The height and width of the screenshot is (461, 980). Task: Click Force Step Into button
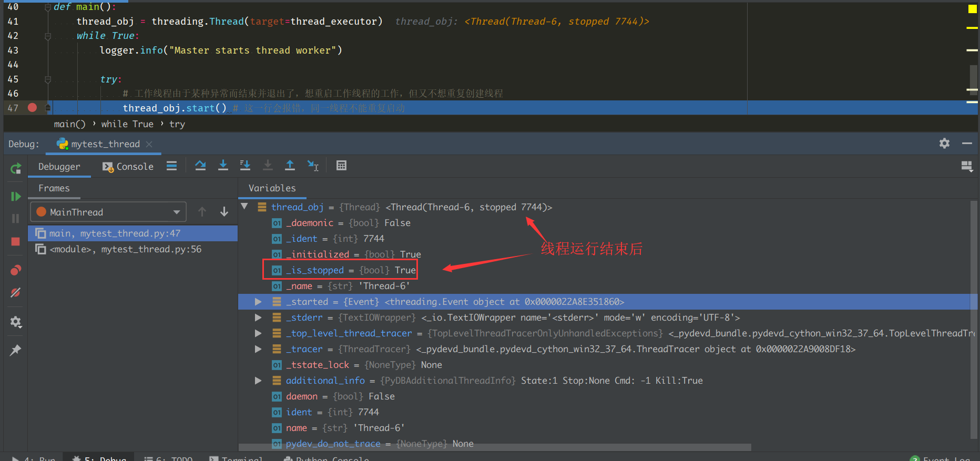point(268,166)
